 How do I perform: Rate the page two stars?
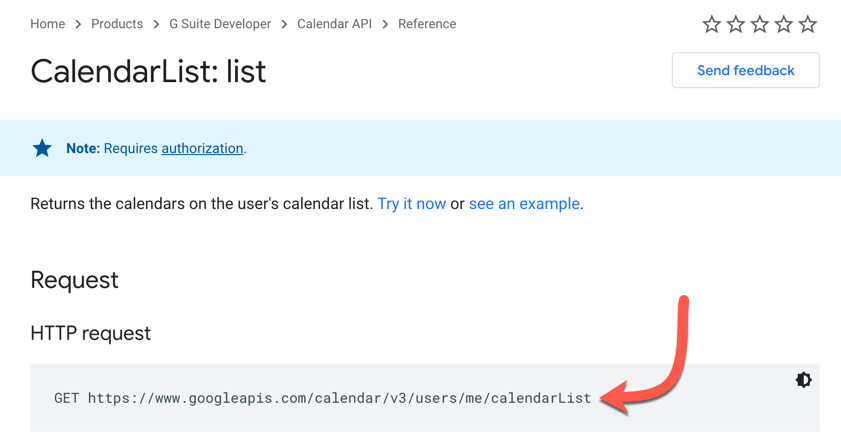click(x=736, y=24)
